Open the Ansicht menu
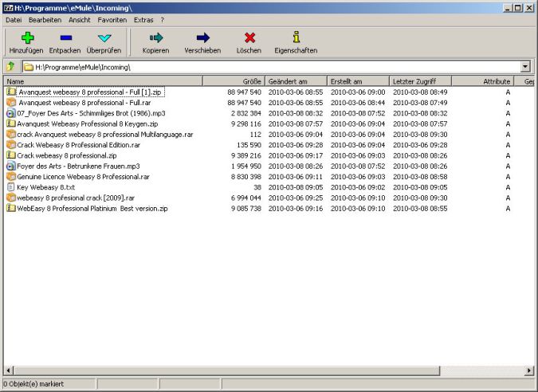 click(79, 20)
